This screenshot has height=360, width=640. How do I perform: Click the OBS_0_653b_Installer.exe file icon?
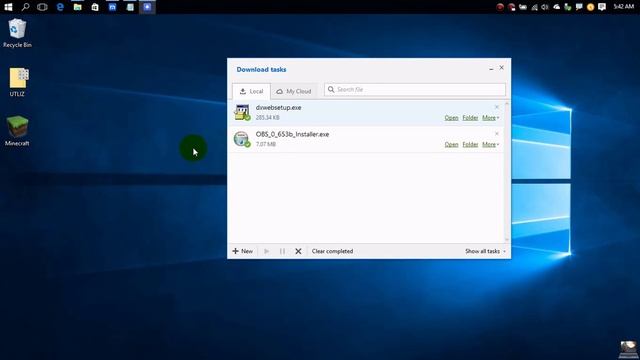[x=242, y=139]
